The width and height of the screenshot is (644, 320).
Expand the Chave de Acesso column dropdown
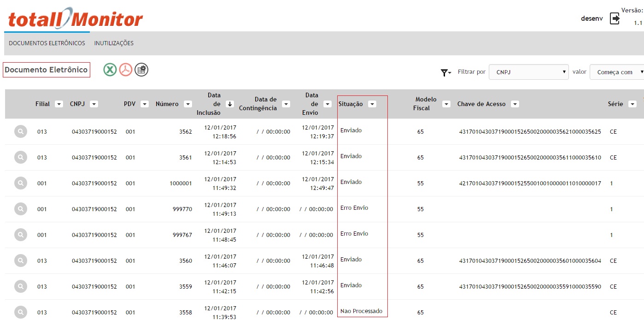point(515,104)
